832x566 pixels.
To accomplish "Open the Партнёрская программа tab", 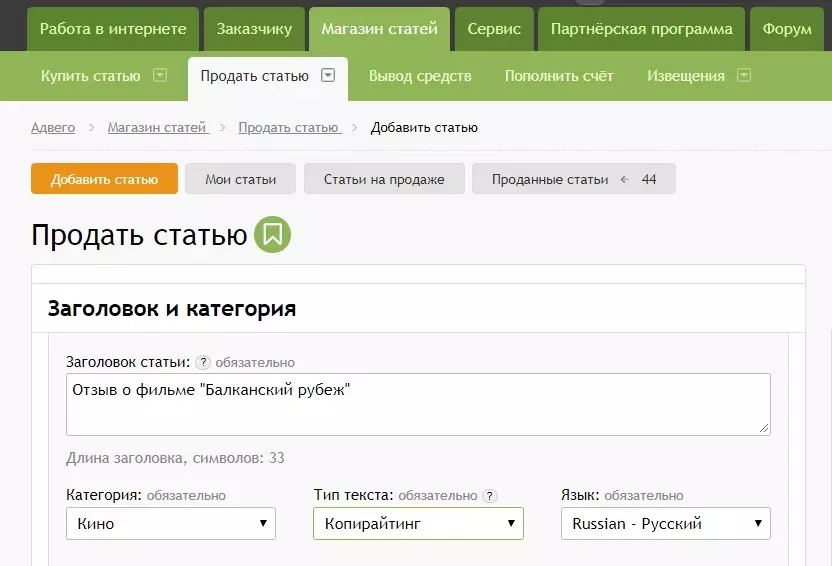I will click(x=641, y=29).
